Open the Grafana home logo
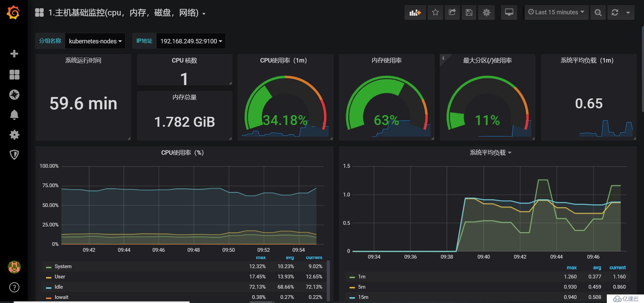 click(x=14, y=13)
